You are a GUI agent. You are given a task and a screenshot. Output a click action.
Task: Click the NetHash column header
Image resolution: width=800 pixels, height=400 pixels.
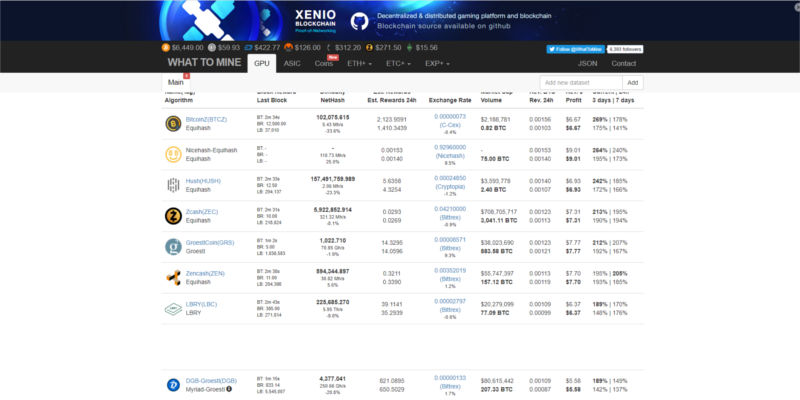333,101
